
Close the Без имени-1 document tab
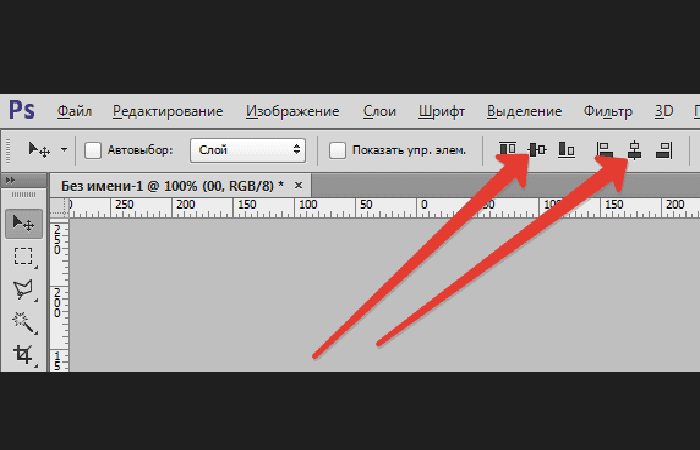(298, 185)
